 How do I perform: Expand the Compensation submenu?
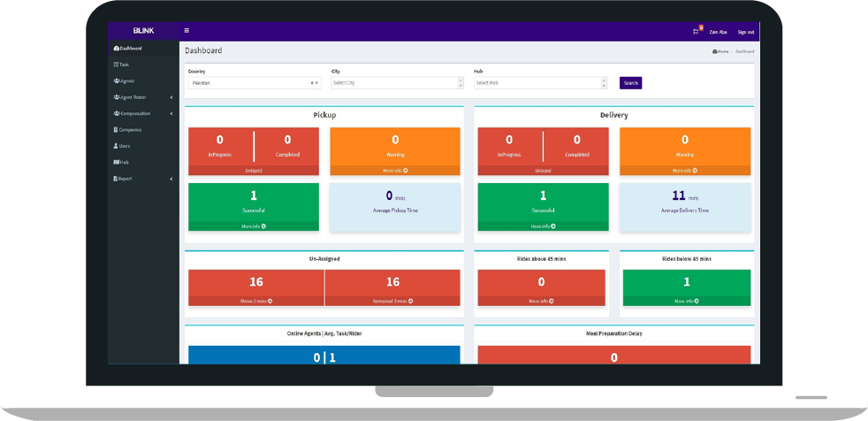(171, 113)
